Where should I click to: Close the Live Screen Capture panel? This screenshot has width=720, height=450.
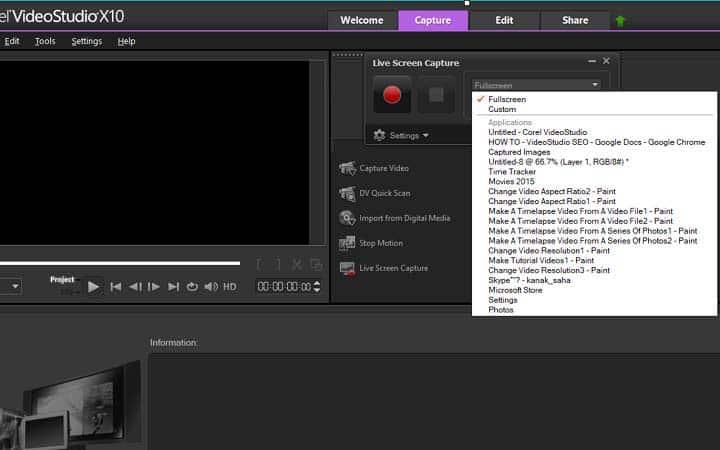click(606, 61)
